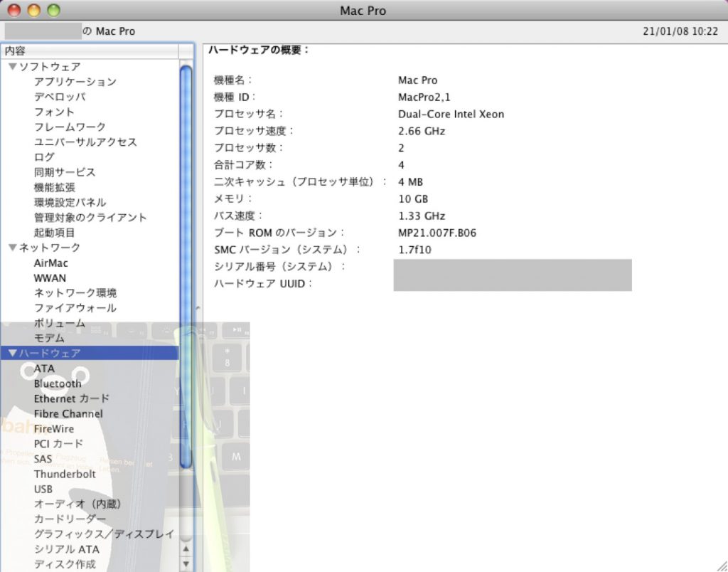Screen dimensions: 728x572
Task: Click the 10 GB memory value
Action: 413,199
